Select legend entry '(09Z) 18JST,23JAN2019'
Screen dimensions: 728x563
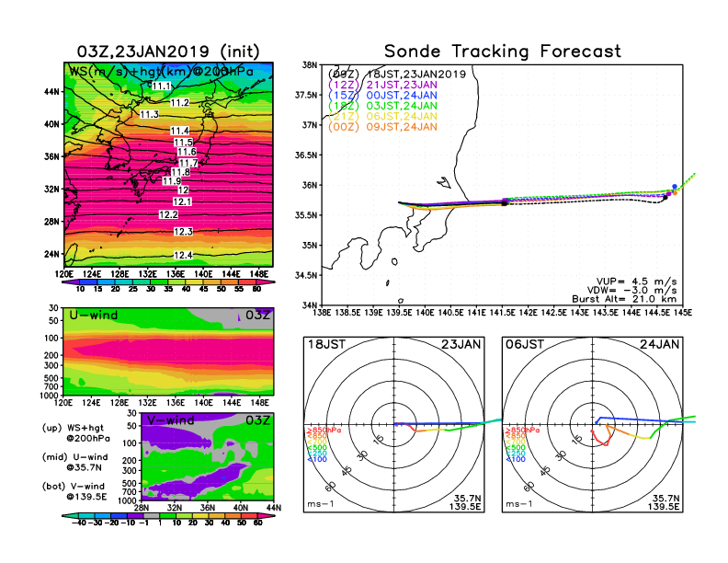pyautogui.click(x=397, y=75)
